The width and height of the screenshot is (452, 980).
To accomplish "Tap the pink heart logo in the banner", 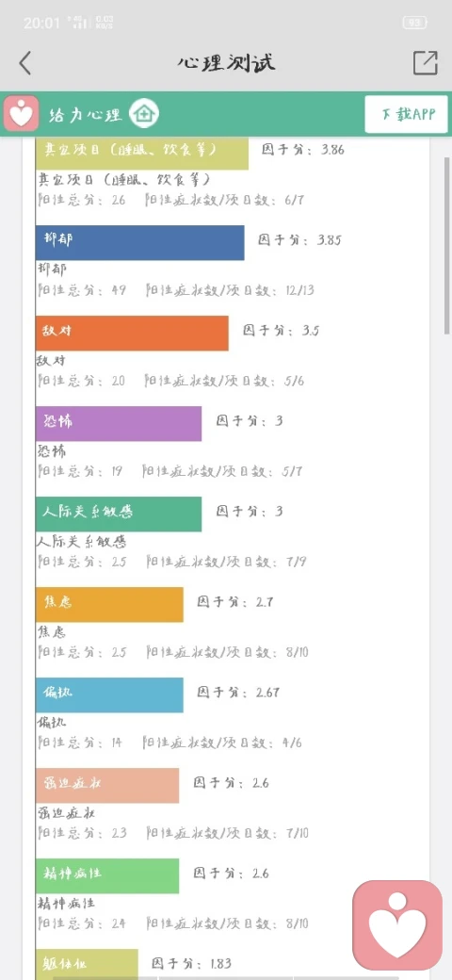I will [x=22, y=114].
